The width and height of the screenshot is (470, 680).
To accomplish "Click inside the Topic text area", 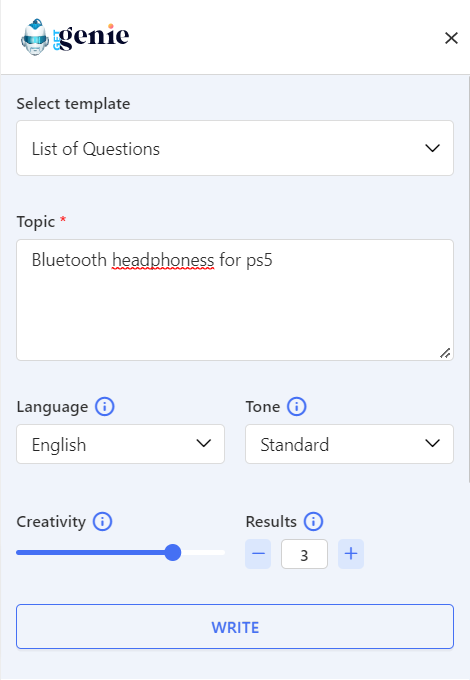I will pyautogui.click(x=235, y=300).
